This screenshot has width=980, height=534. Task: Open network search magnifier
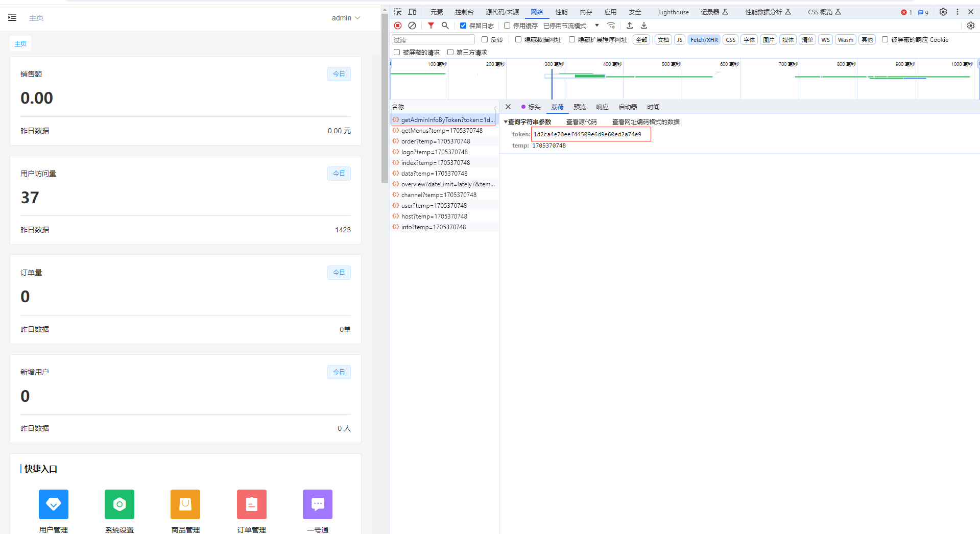pos(445,26)
